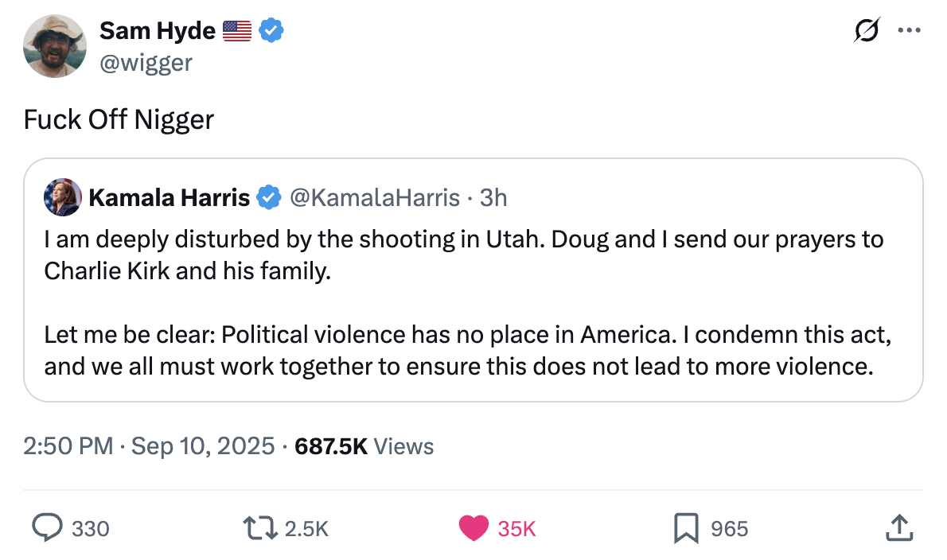
Task: Open Sam Hyde's profile avatar
Action: click(54, 46)
